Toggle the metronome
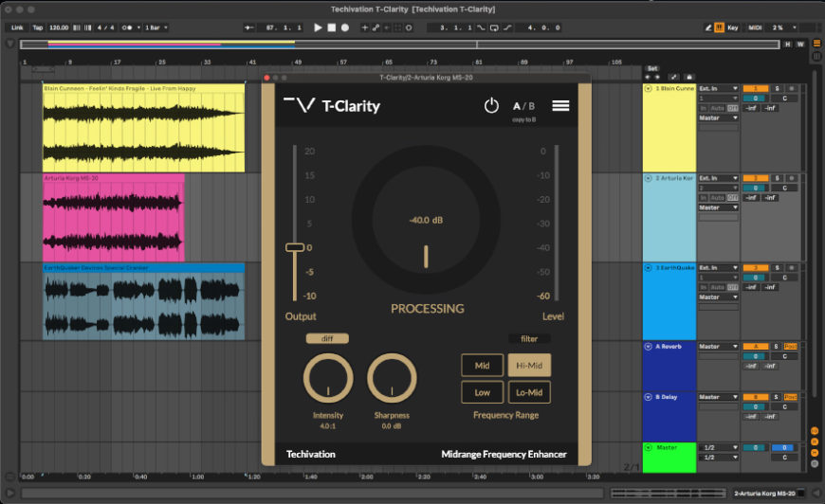825x504 pixels. pos(127,27)
